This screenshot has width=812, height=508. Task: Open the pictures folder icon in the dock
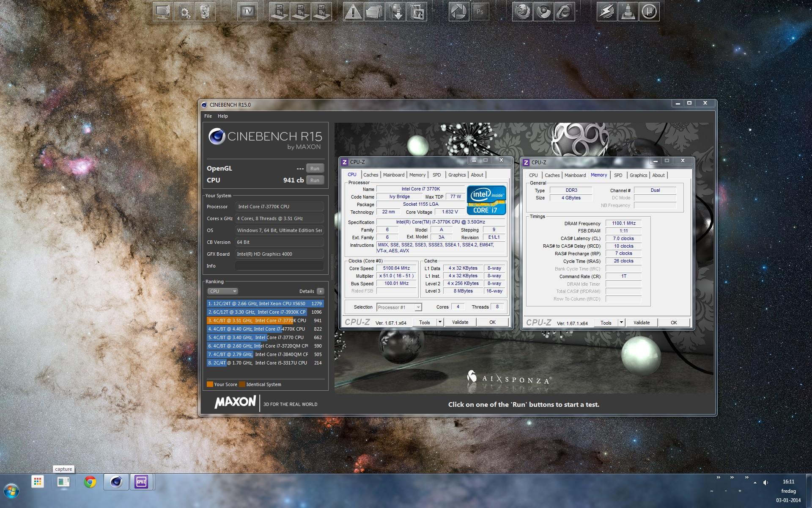(x=417, y=11)
